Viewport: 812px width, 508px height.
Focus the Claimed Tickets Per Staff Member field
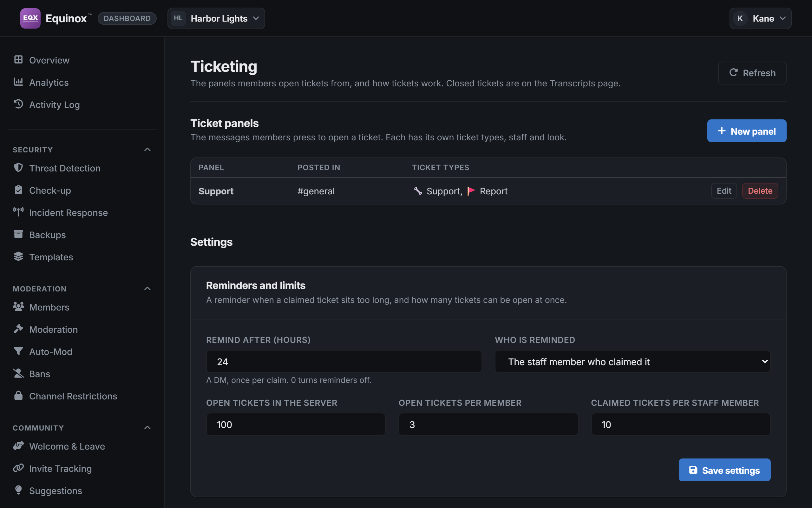pos(681,424)
